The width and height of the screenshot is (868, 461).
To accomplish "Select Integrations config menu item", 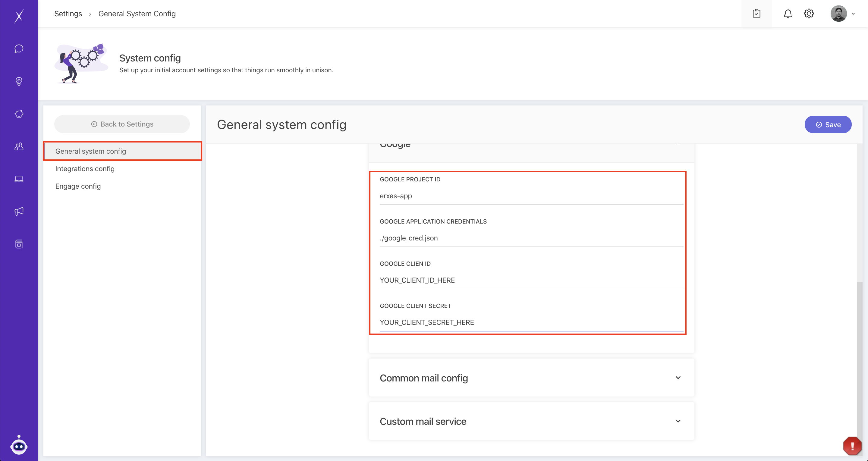I will point(85,169).
